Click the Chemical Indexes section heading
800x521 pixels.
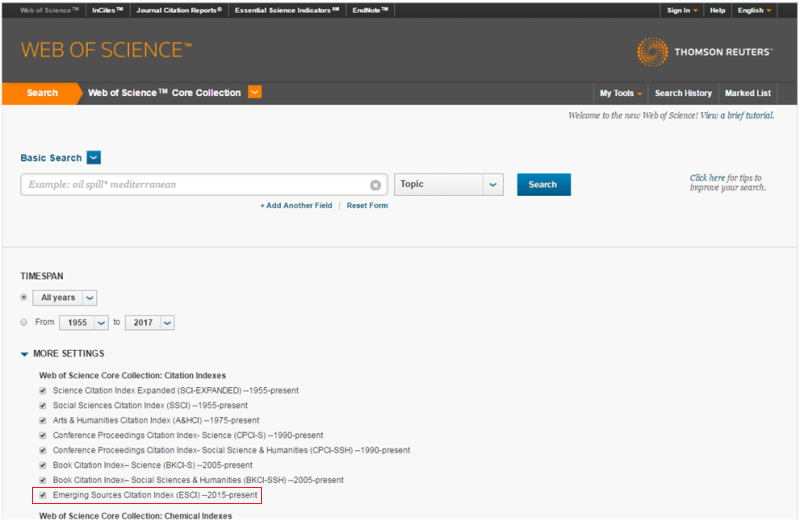click(136, 516)
